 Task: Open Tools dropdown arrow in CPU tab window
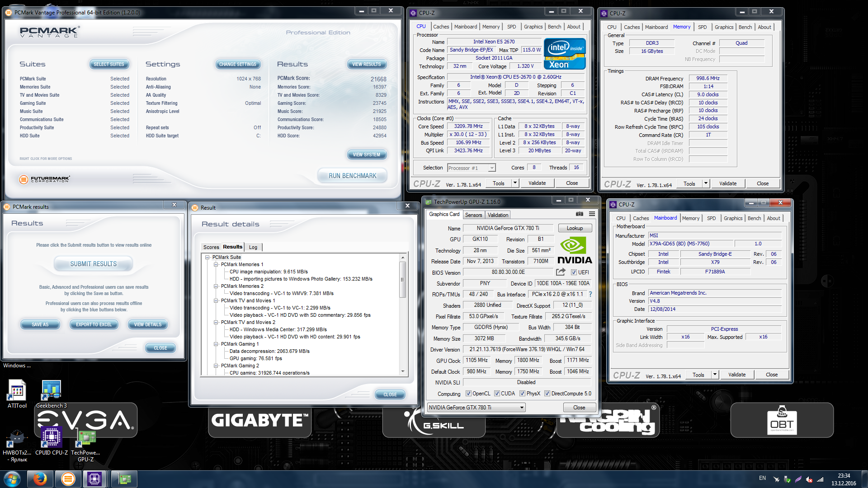(515, 183)
